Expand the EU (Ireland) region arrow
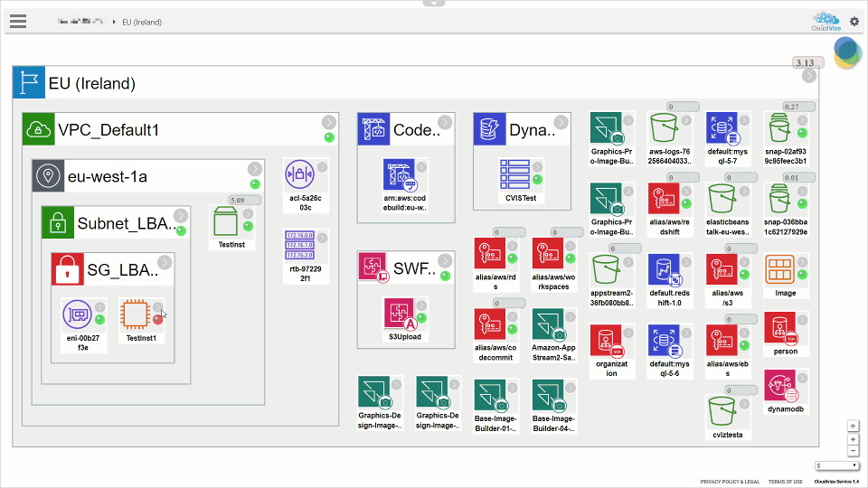This screenshot has height=488, width=868. pyautogui.click(x=808, y=76)
